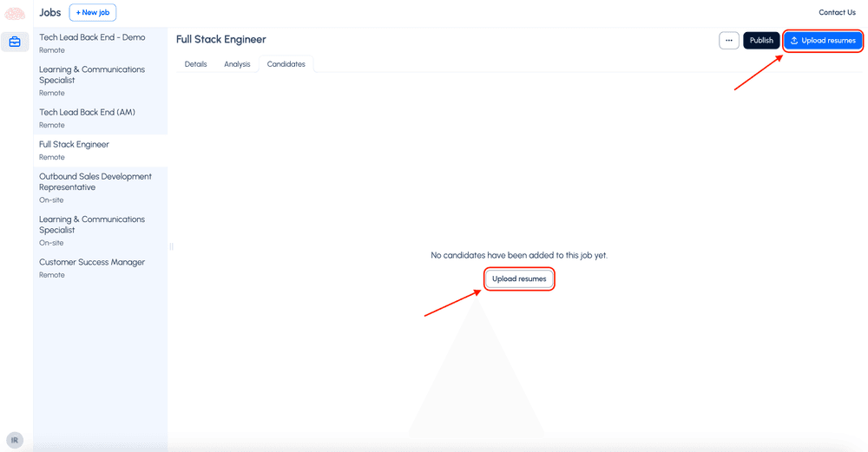Click the blue Upload resumes button
868x452 pixels.
click(x=823, y=41)
